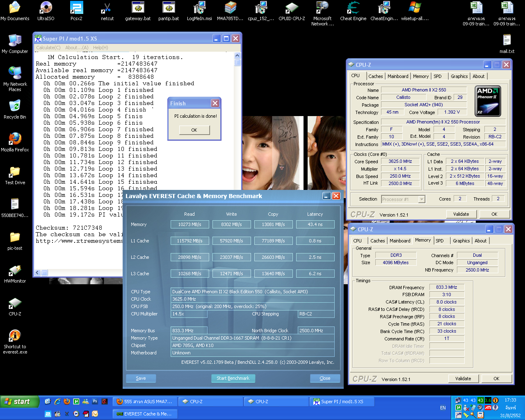Screen dimensions: 525x420
Task: Click the L1 Cache Write value 57920 MB/s
Action: click(231, 241)
